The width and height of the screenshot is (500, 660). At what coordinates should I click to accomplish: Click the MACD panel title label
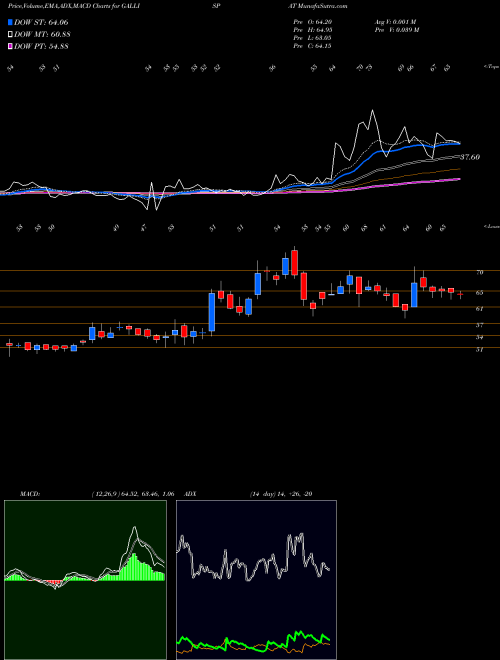tap(29, 494)
